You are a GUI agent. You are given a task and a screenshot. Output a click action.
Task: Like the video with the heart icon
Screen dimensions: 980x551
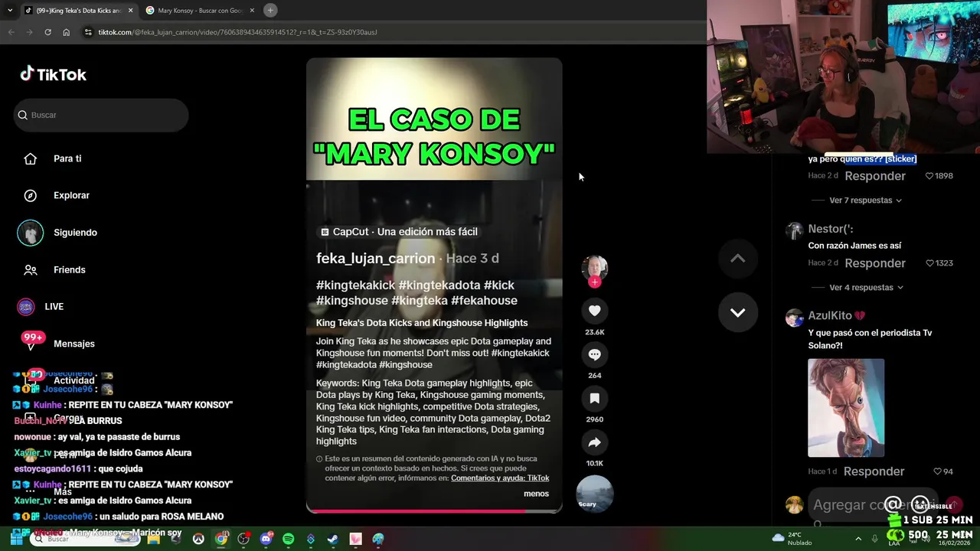point(595,310)
